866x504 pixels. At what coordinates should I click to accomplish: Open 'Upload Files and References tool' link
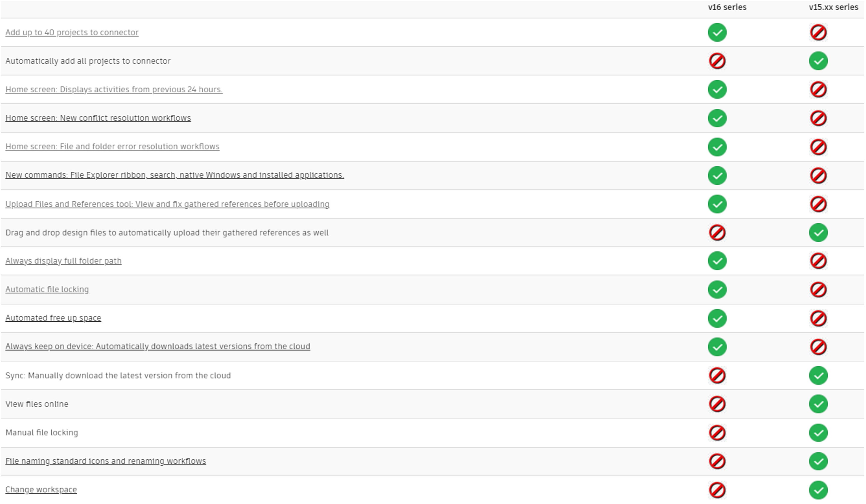click(x=167, y=204)
